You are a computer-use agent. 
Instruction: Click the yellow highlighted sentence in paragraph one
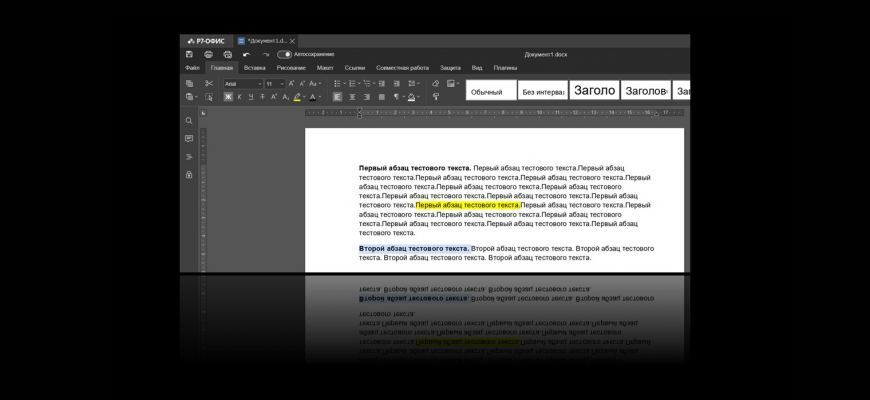[x=468, y=205]
